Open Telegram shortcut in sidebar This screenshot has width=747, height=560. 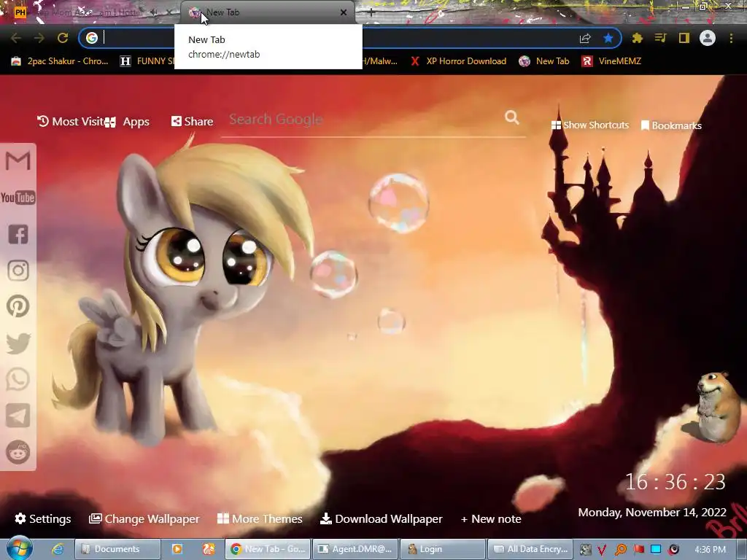pos(18,416)
